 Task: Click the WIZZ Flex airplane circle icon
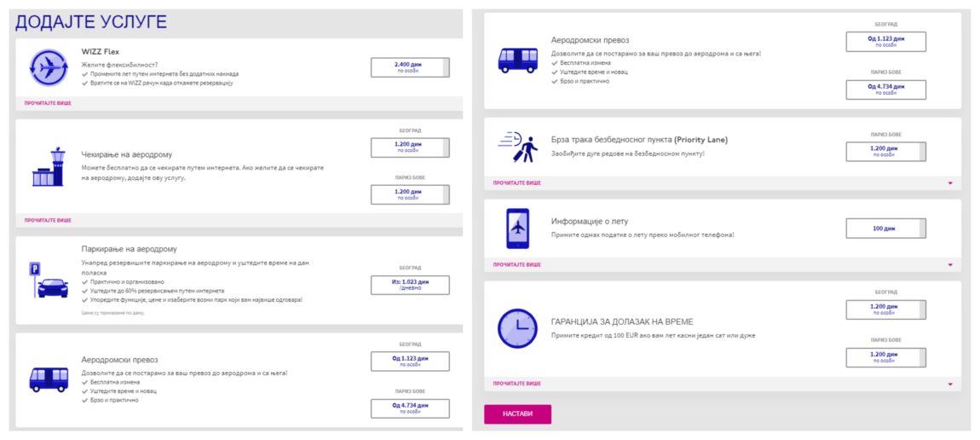pos(48,67)
